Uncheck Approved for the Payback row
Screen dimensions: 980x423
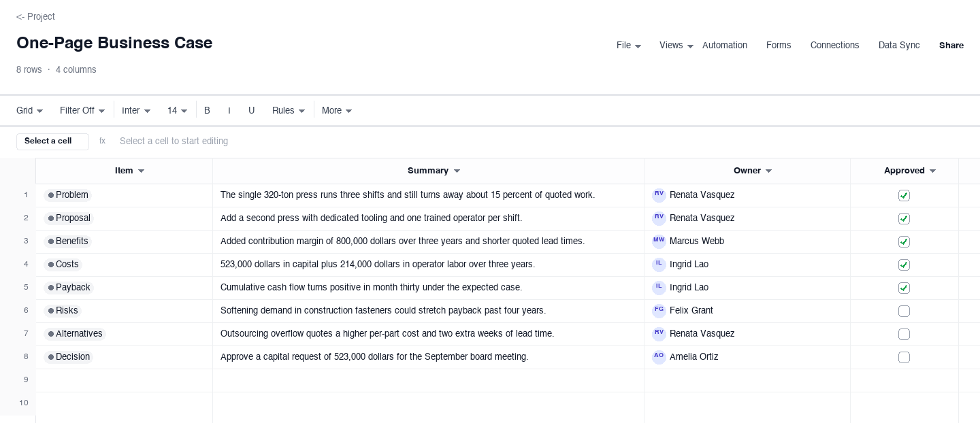(x=904, y=288)
